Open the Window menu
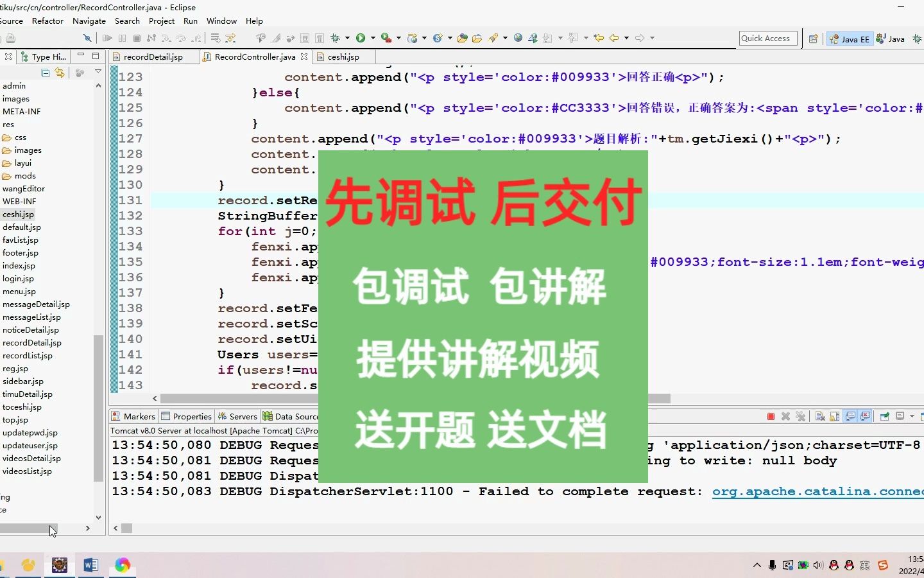Viewport: 924px width, 578px height. tap(221, 21)
